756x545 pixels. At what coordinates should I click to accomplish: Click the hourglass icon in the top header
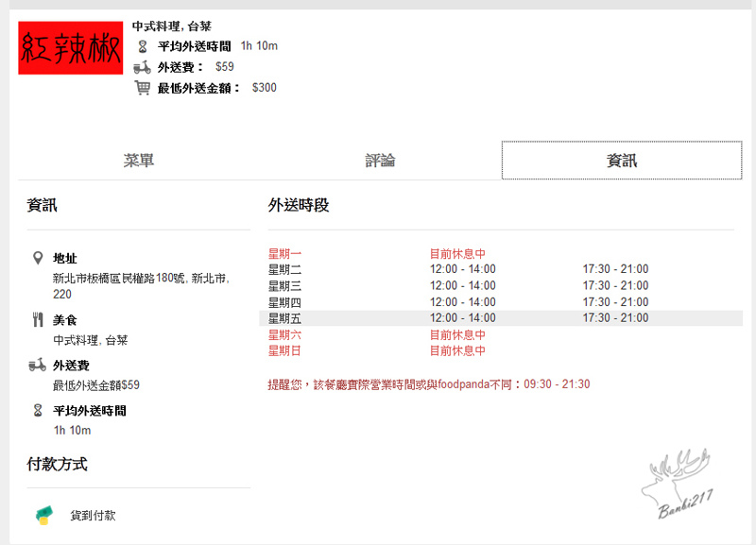[143, 46]
